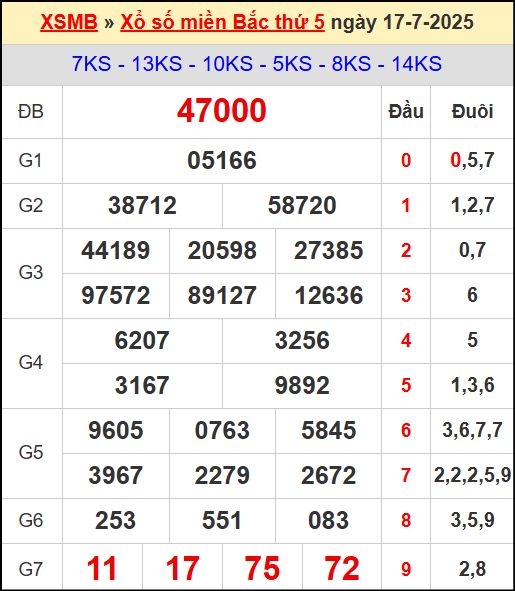Open 'Xổ số miền Bắc thứ 5' link

(x=222, y=22)
